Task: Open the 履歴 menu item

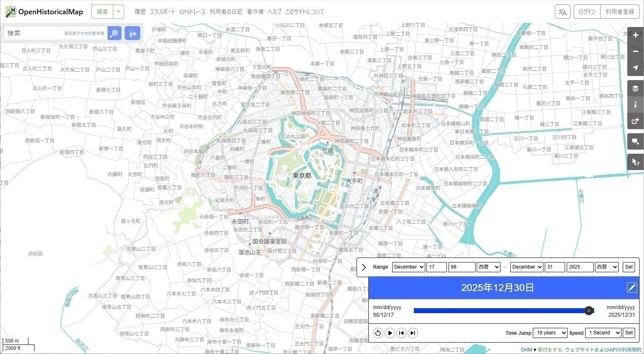Action: click(x=140, y=12)
